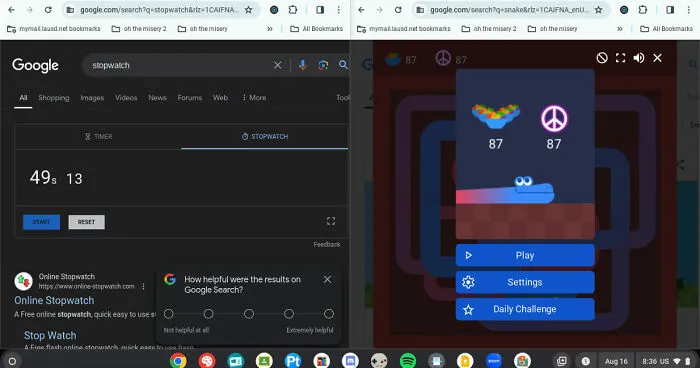Viewport: 700px width, 368px height.
Task: Open the 'Stop Watch' sub-link
Action: tap(50, 335)
